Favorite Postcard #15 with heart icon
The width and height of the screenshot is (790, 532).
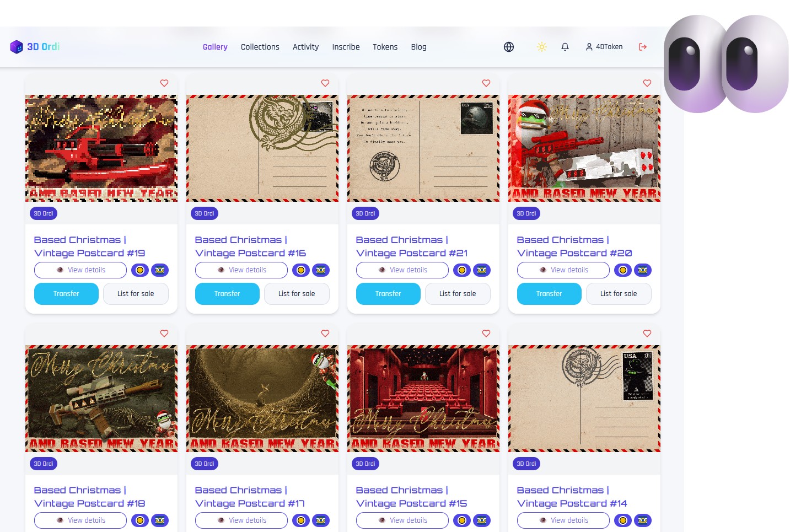pyautogui.click(x=486, y=334)
